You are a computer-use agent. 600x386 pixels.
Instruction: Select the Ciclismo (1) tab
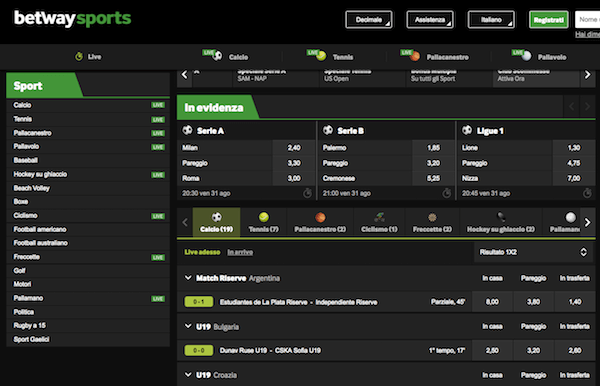pyautogui.click(x=379, y=222)
